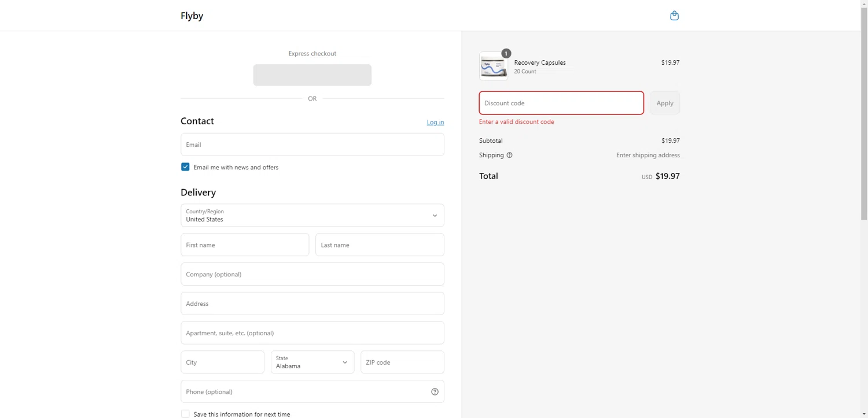The width and height of the screenshot is (868, 418).
Task: Focus the Discount code field
Action: pyautogui.click(x=561, y=103)
